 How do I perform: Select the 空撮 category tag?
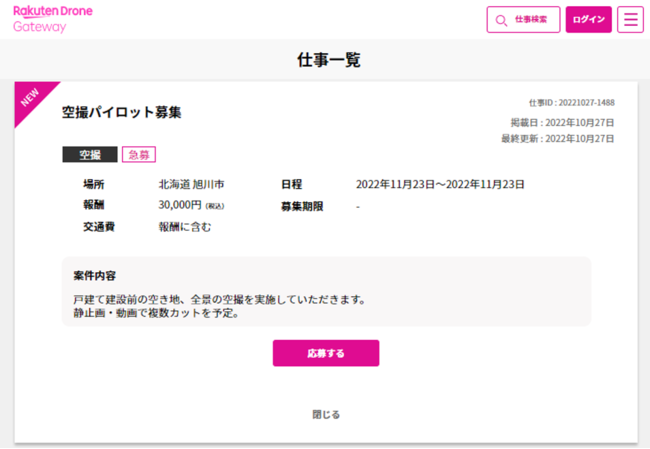[x=90, y=155]
